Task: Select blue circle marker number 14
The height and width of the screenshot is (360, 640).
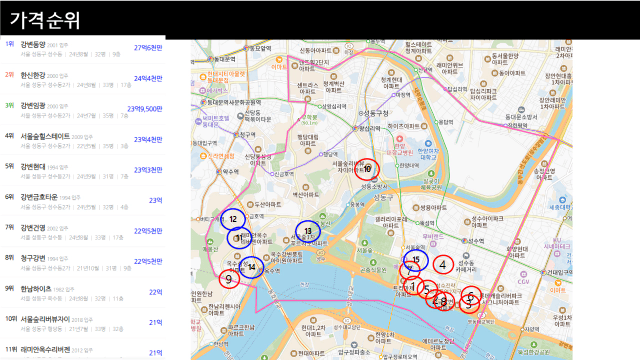Action: pyautogui.click(x=251, y=267)
